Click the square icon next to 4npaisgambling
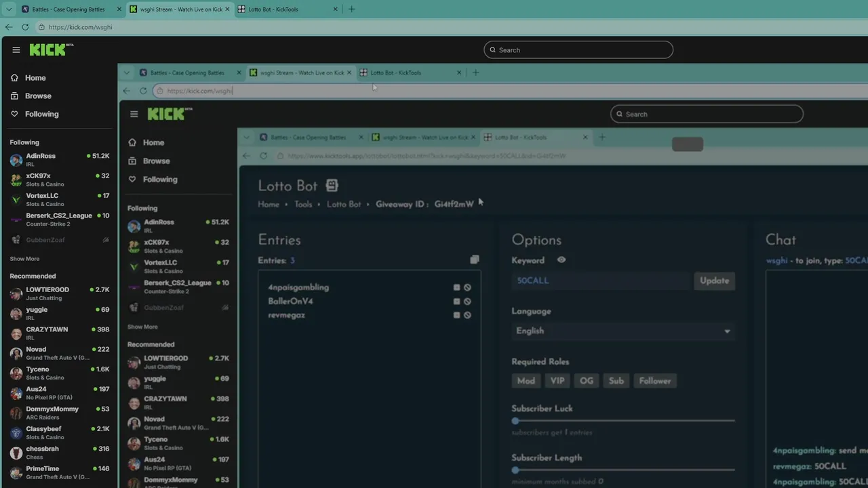868x488 pixels. (456, 287)
